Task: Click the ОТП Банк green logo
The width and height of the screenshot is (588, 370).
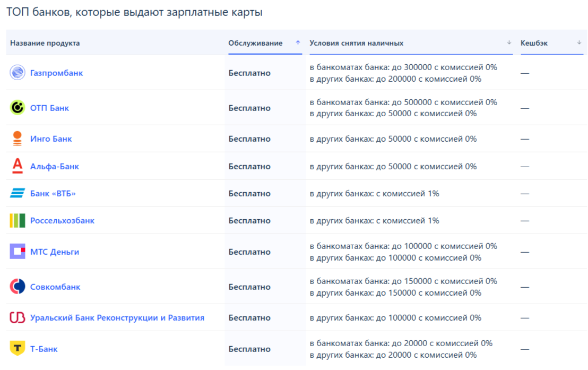Action: [x=18, y=107]
